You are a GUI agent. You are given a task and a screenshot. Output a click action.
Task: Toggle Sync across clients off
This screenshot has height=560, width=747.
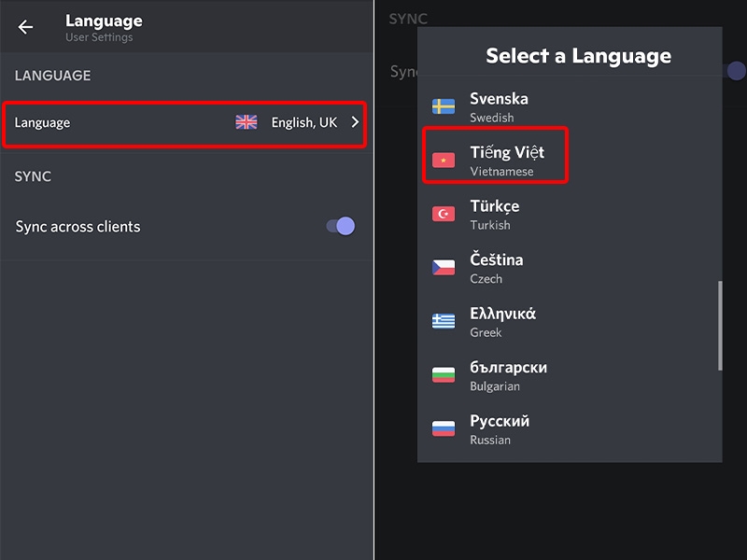pyautogui.click(x=339, y=226)
